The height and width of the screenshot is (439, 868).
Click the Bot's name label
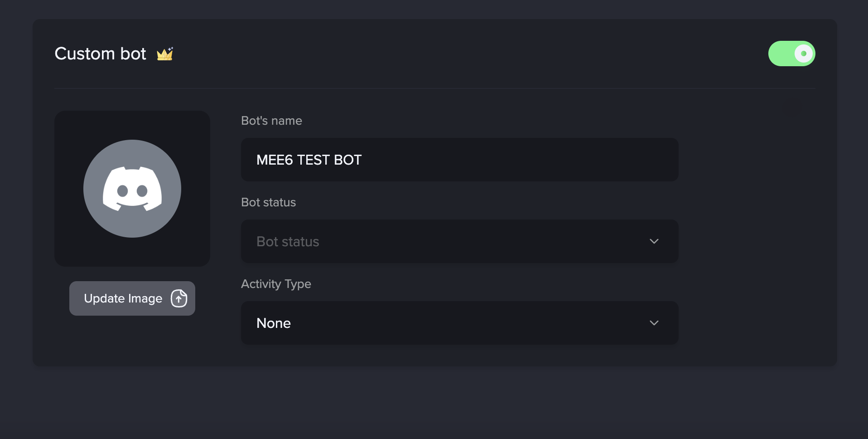[x=271, y=121]
